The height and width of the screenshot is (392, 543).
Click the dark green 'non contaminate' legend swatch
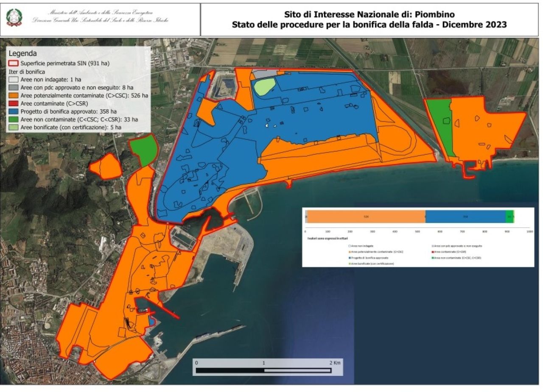[x=14, y=119]
